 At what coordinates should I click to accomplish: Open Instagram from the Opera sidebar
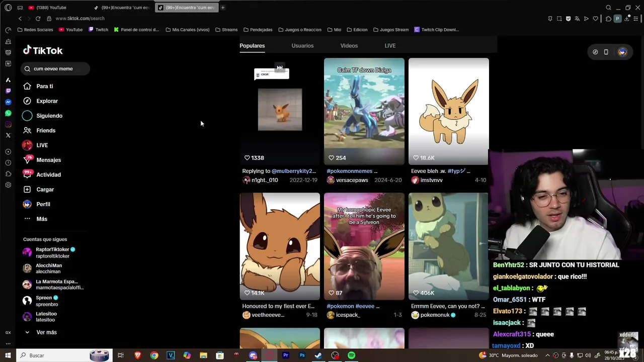(8, 124)
